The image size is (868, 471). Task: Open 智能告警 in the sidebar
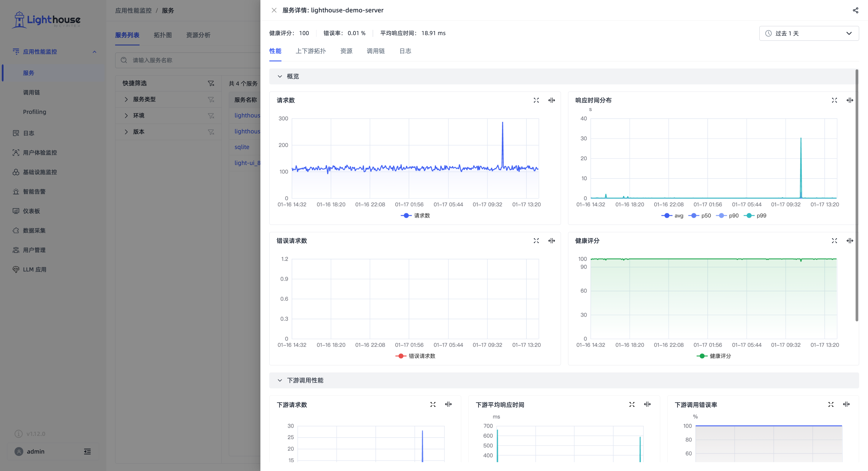[34, 191]
